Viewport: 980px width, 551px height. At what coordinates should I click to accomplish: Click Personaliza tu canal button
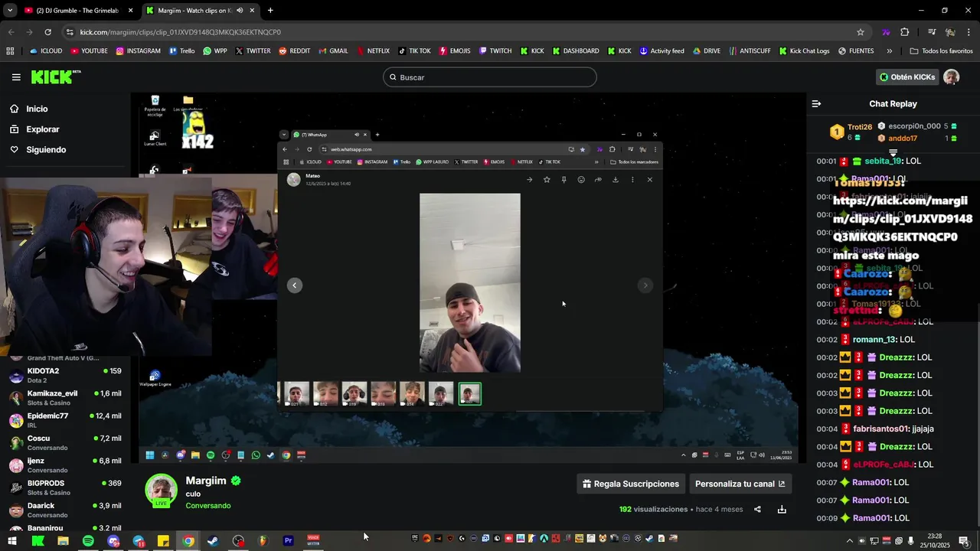click(740, 484)
